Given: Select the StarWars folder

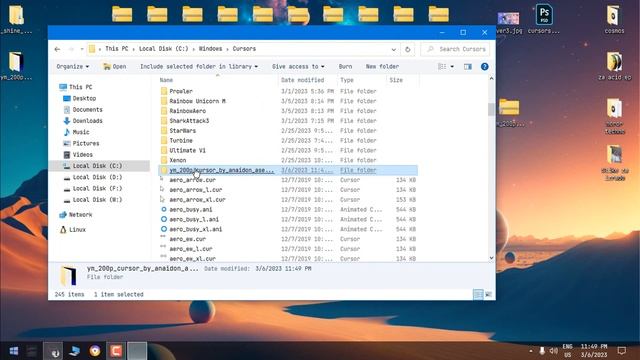Looking at the screenshot, I should pyautogui.click(x=182, y=131).
